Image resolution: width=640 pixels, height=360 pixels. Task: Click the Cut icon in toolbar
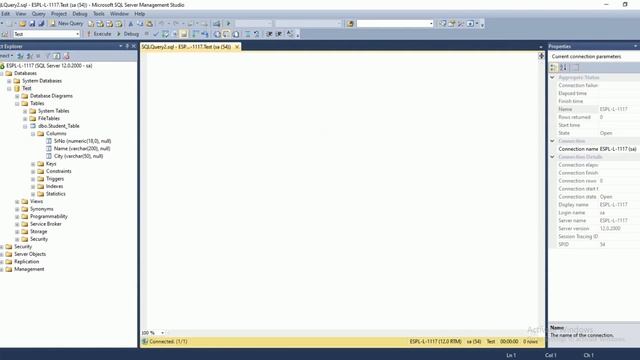pos(131,24)
